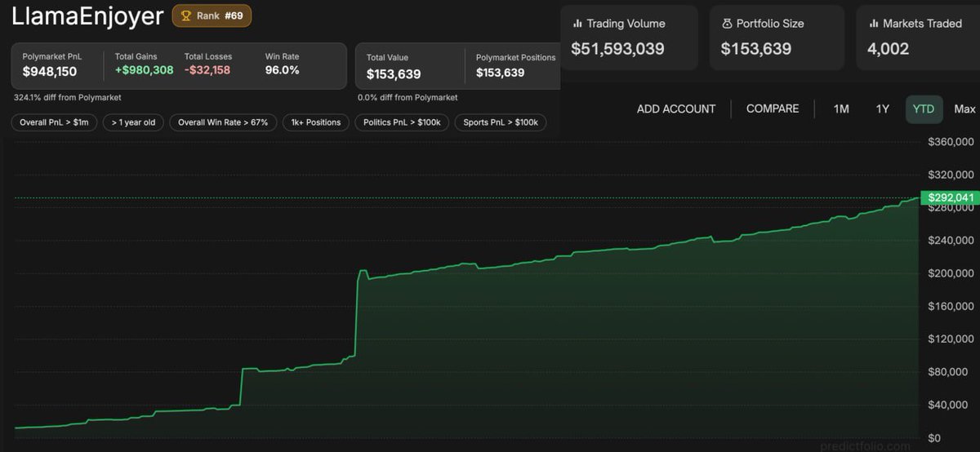Click the Portfolio Size value
Image resolution: width=980 pixels, height=452 pixels.
pos(756,49)
